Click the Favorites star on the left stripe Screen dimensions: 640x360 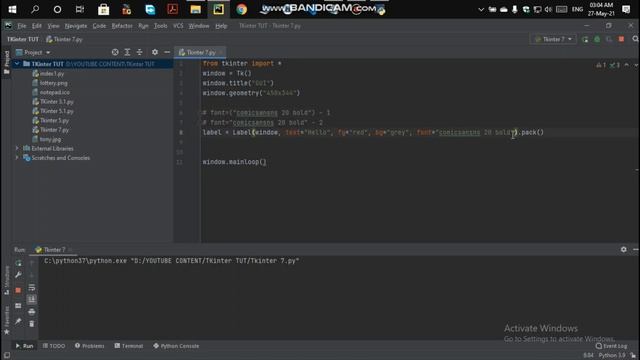click(x=7, y=332)
